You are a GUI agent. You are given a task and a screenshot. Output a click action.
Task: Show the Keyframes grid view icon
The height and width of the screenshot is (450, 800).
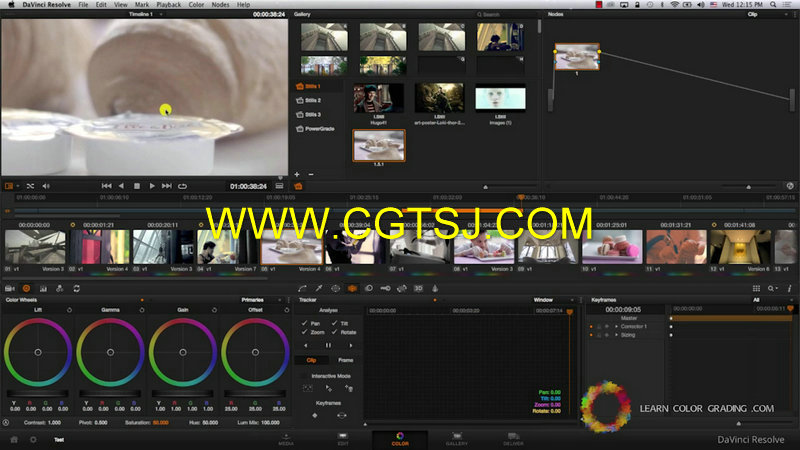(756, 288)
